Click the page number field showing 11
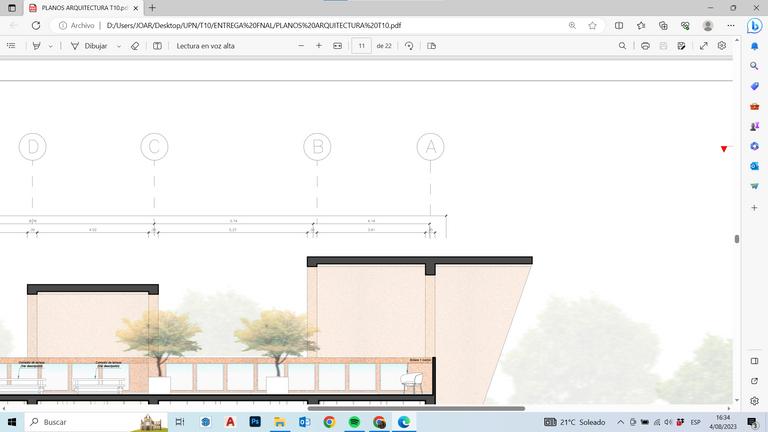This screenshot has width=768, height=432. coord(361,46)
